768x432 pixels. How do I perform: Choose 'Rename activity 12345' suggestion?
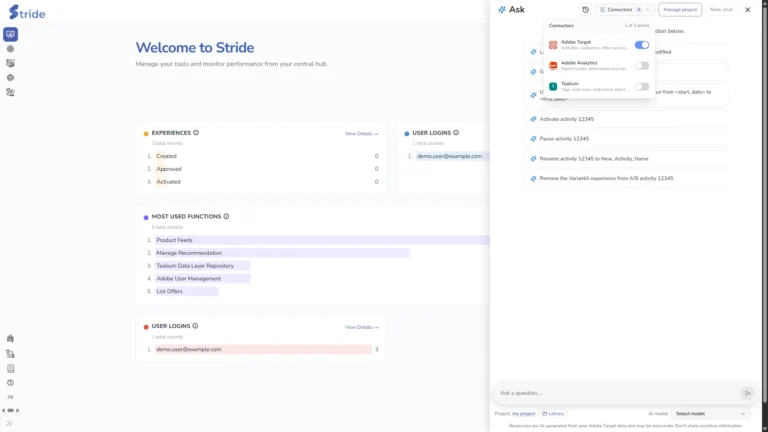(625, 159)
